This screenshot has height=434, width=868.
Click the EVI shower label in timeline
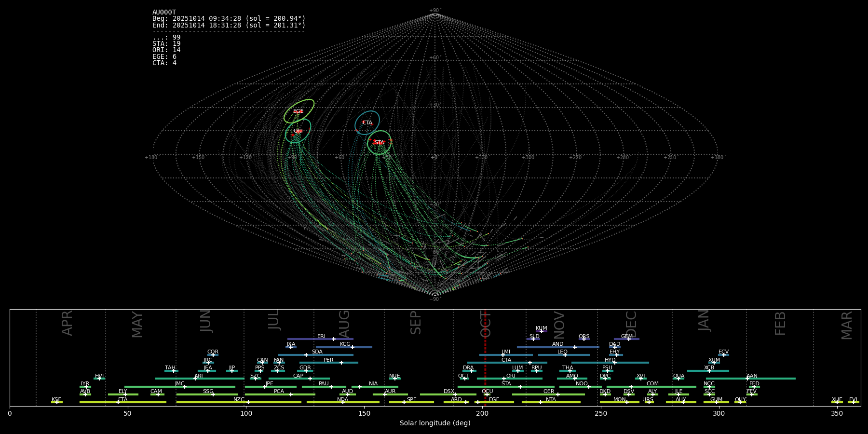(853, 400)
